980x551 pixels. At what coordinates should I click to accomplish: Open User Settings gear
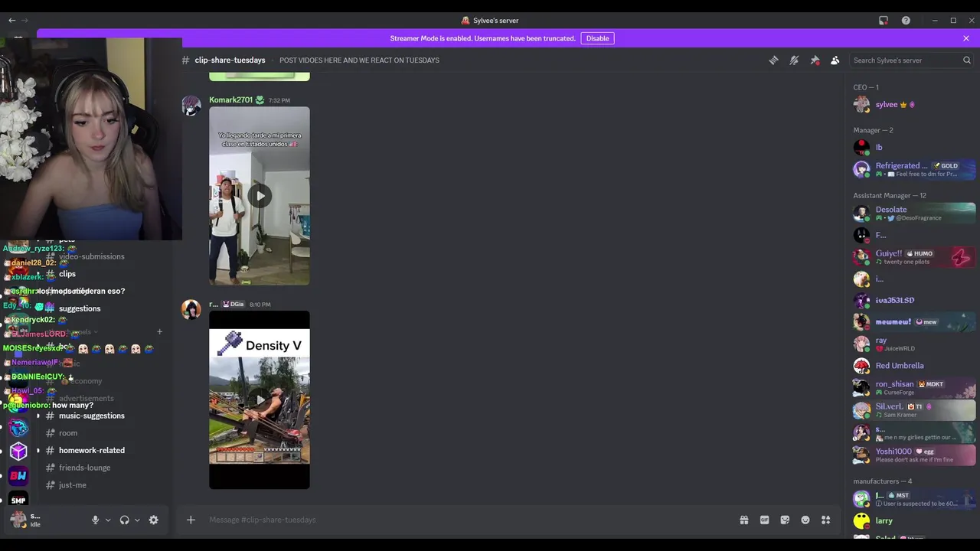(153, 520)
